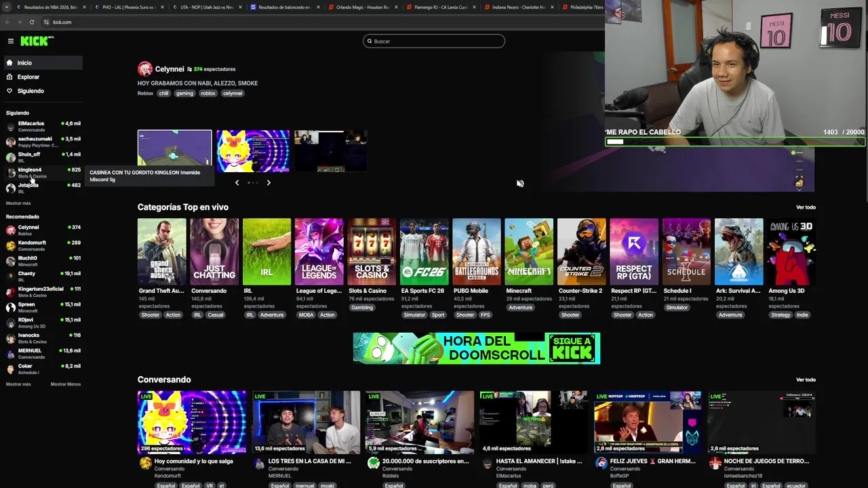Click Gambling tag under Slots & Casino
This screenshot has width=868, height=488.
[362, 307]
